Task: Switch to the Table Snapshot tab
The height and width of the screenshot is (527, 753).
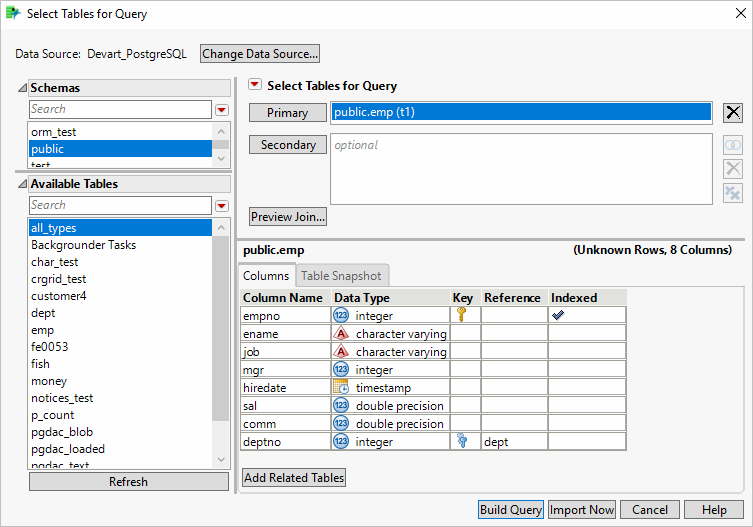Action: [340, 276]
